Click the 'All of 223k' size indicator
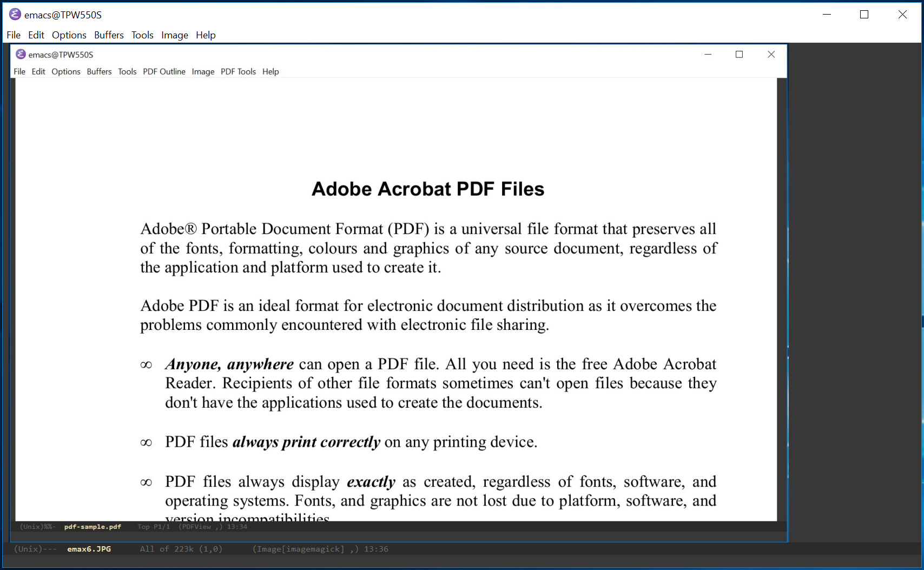Screen dimensions: 924x570 click(x=167, y=549)
